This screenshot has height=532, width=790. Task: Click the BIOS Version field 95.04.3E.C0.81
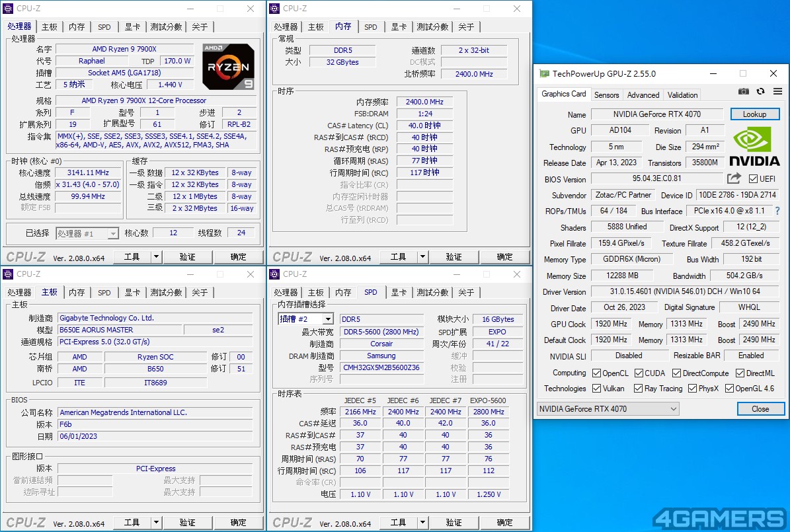(x=657, y=178)
